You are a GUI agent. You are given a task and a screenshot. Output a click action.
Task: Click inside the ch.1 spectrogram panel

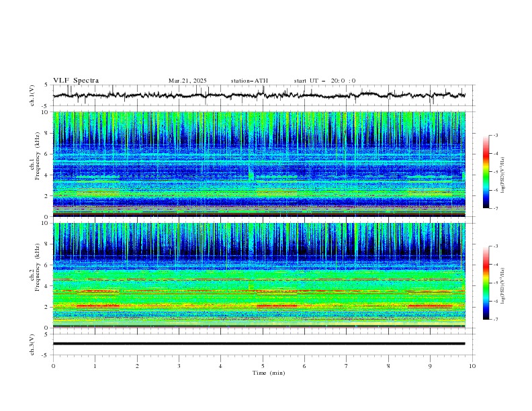point(259,164)
